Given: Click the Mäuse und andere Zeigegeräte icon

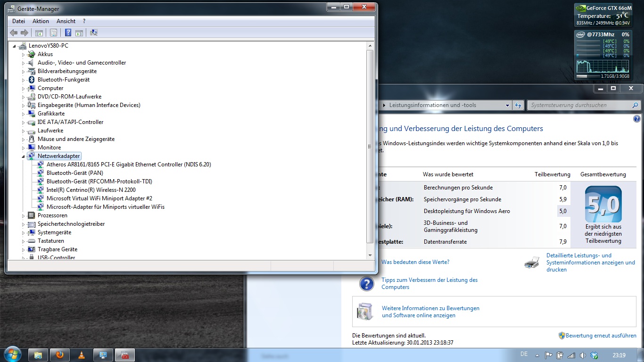Looking at the screenshot, I should [x=32, y=139].
